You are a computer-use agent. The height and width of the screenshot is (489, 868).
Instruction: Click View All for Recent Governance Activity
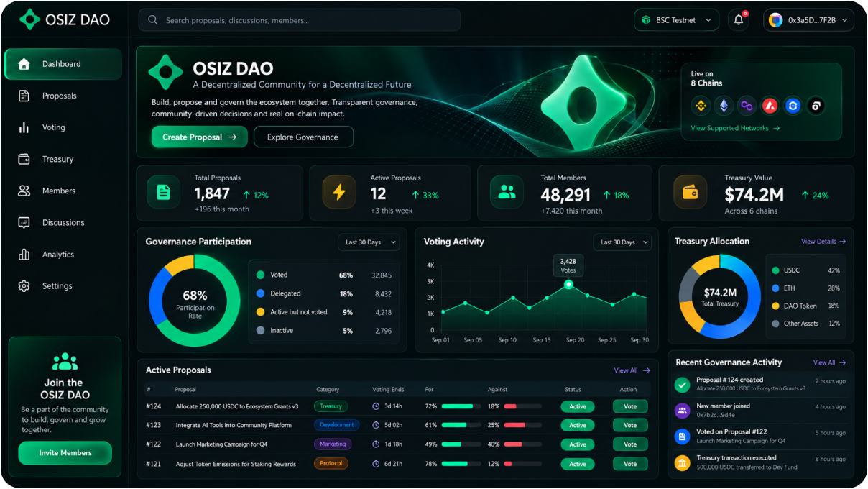coord(829,362)
